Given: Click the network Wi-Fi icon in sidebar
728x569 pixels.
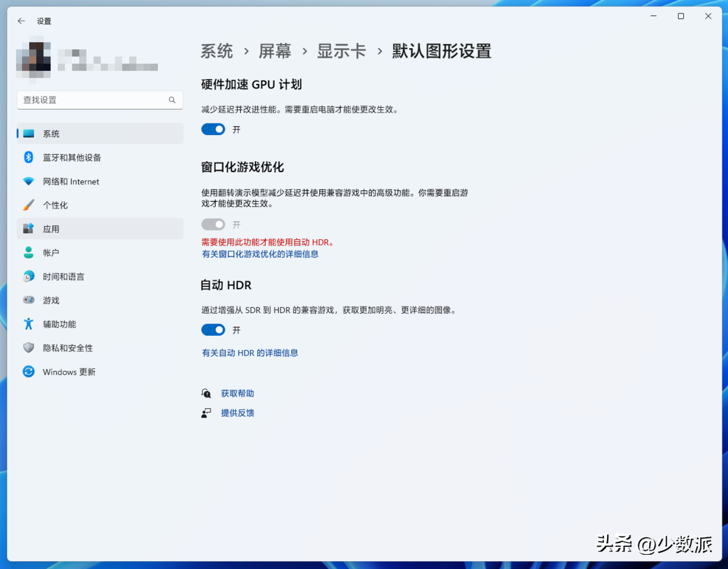Looking at the screenshot, I should (x=29, y=181).
